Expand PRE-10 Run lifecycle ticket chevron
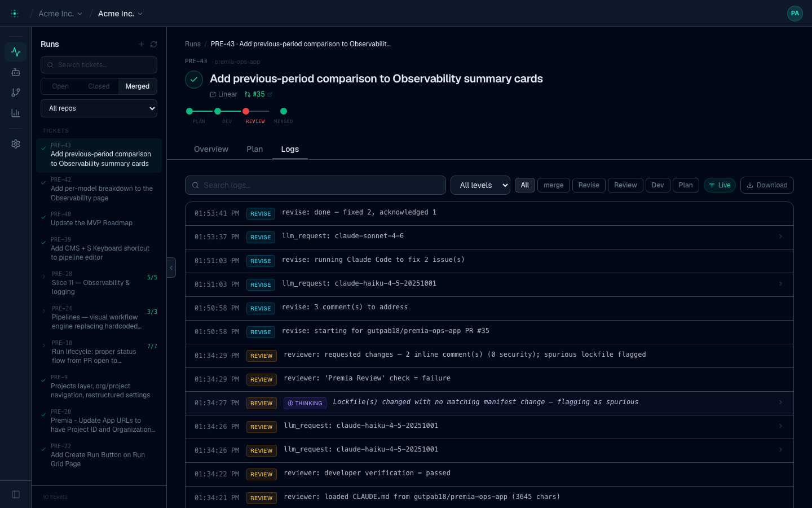Screen dimensions: 812x508 tap(44, 345)
